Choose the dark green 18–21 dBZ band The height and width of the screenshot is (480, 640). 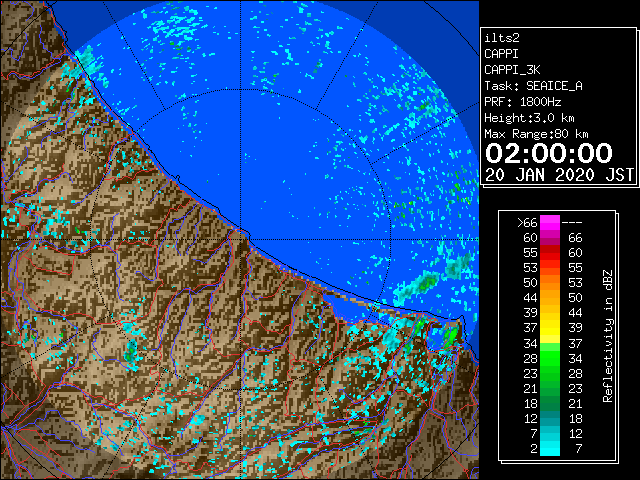pos(550,403)
